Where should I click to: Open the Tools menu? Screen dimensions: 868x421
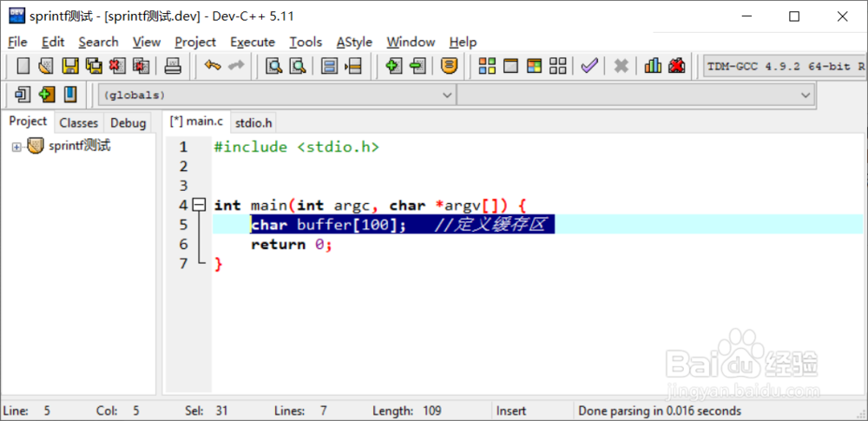306,42
